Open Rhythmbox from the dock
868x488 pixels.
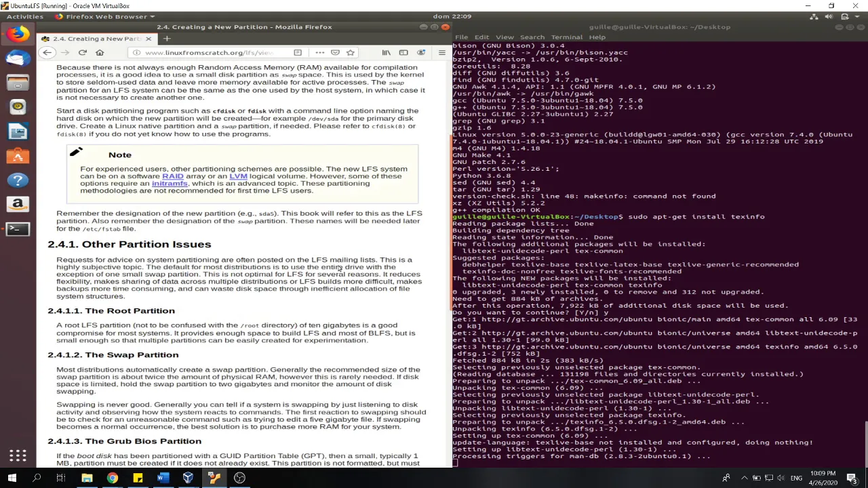point(18,107)
